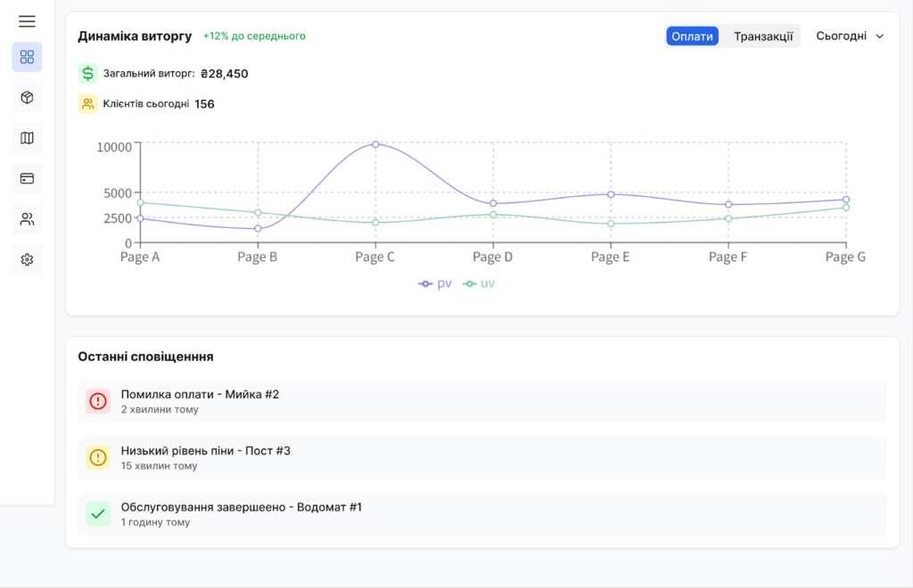The height and width of the screenshot is (588, 913).
Task: Click the ₴28,450 revenue value
Action: click(224, 74)
